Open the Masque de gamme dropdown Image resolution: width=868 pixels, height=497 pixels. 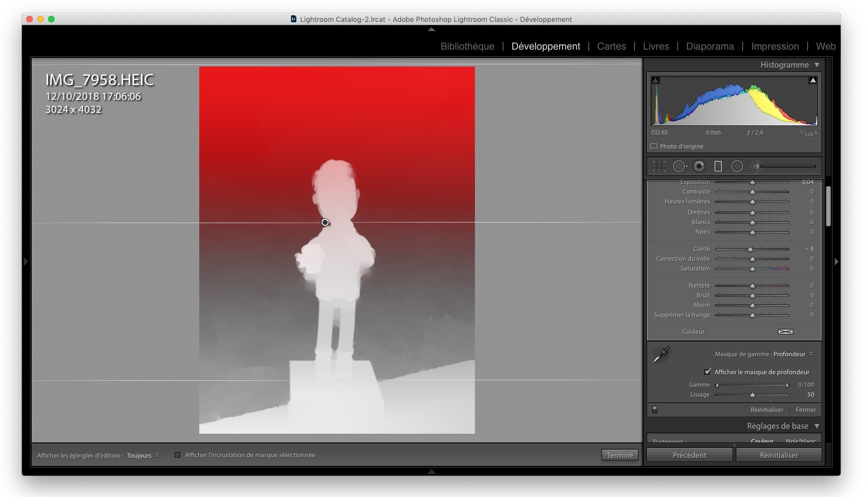click(793, 354)
